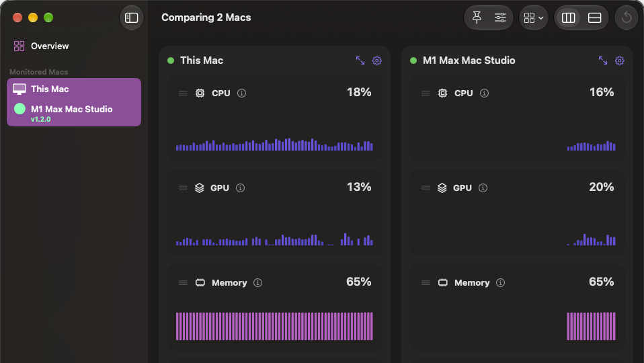Image resolution: width=644 pixels, height=363 pixels.
Task: Grab the Memory drag handle on This Mac
Action: tap(183, 283)
